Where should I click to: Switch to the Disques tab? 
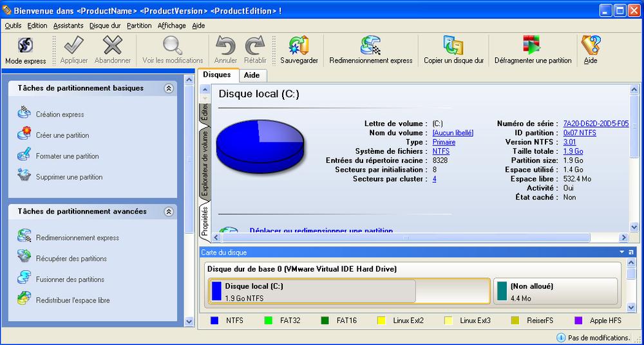[x=217, y=75]
